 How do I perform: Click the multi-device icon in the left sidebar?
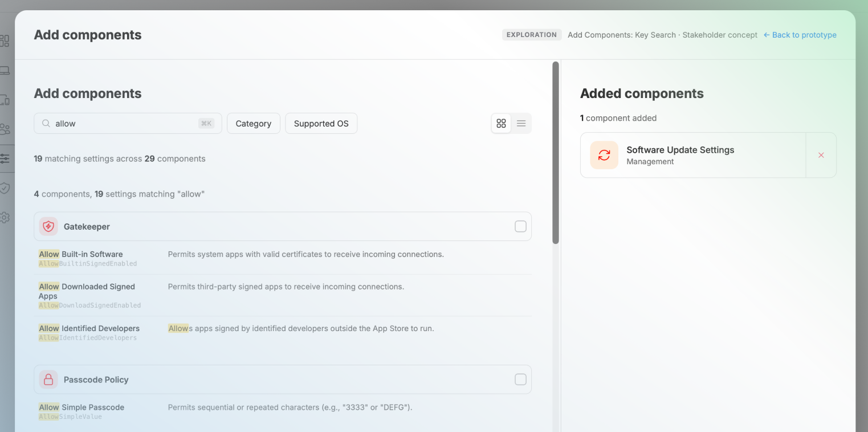click(x=6, y=100)
